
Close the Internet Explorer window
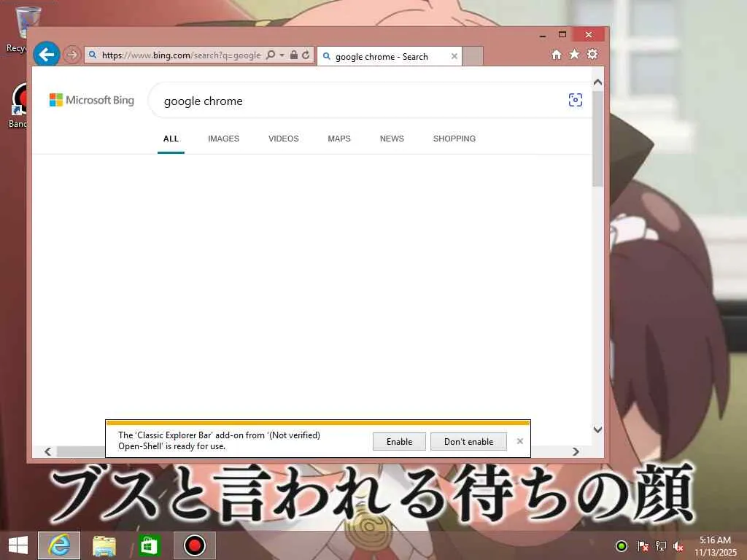pyautogui.click(x=589, y=35)
